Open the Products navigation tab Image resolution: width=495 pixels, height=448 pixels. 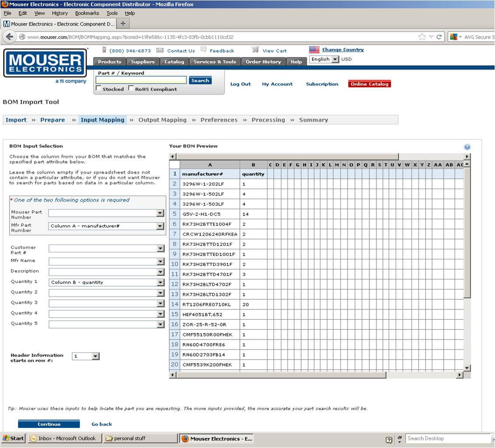pos(109,62)
